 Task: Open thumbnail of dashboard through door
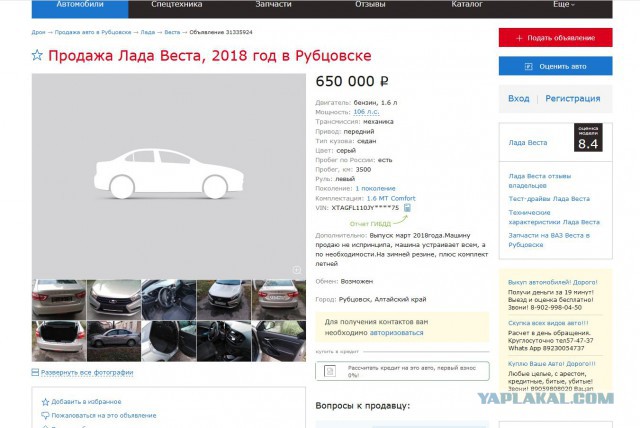pyautogui.click(x=224, y=341)
